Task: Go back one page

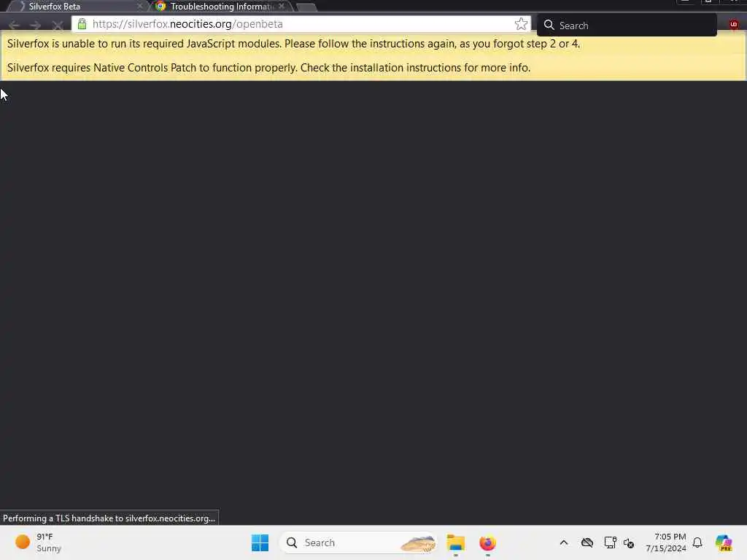Action: click(14, 25)
